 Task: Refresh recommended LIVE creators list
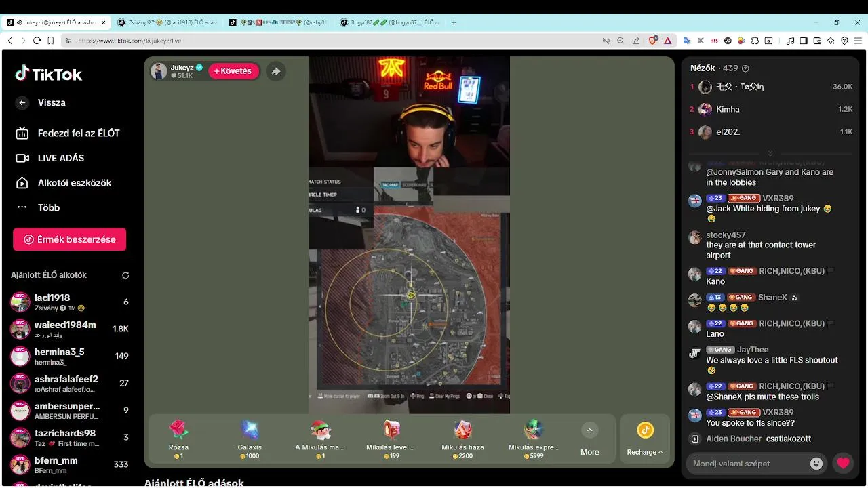(125, 275)
